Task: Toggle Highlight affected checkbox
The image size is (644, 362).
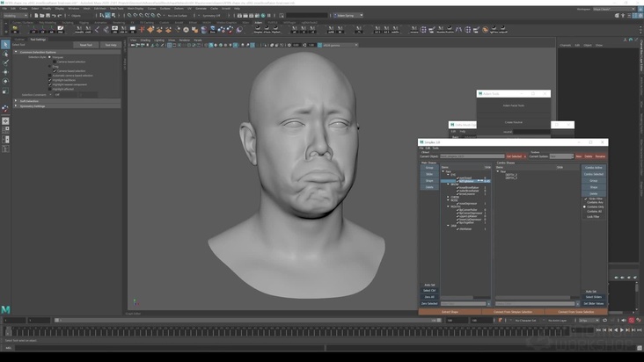Action: [50, 89]
